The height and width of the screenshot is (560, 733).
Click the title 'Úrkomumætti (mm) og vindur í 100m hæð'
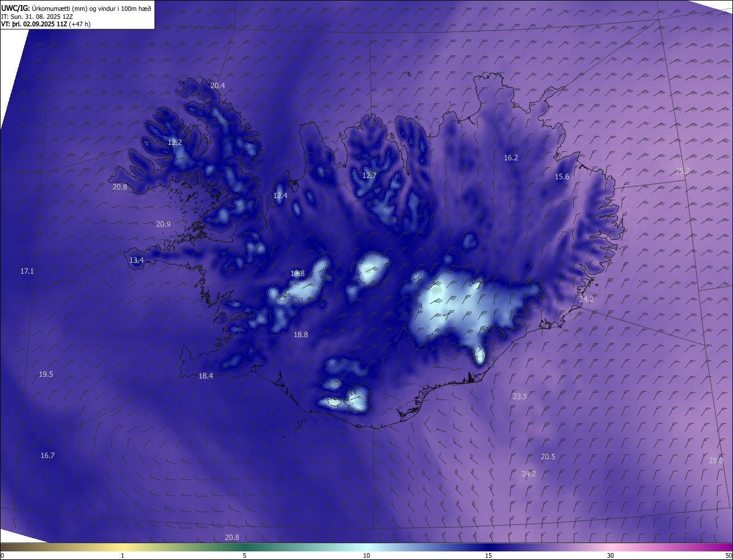[90, 8]
